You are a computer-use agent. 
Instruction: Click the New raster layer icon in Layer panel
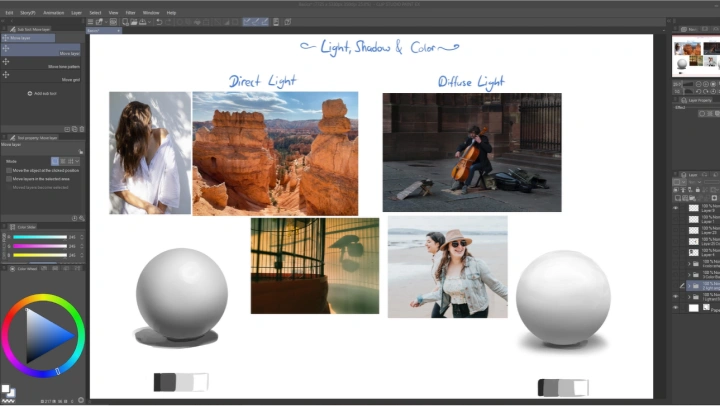tap(678, 198)
